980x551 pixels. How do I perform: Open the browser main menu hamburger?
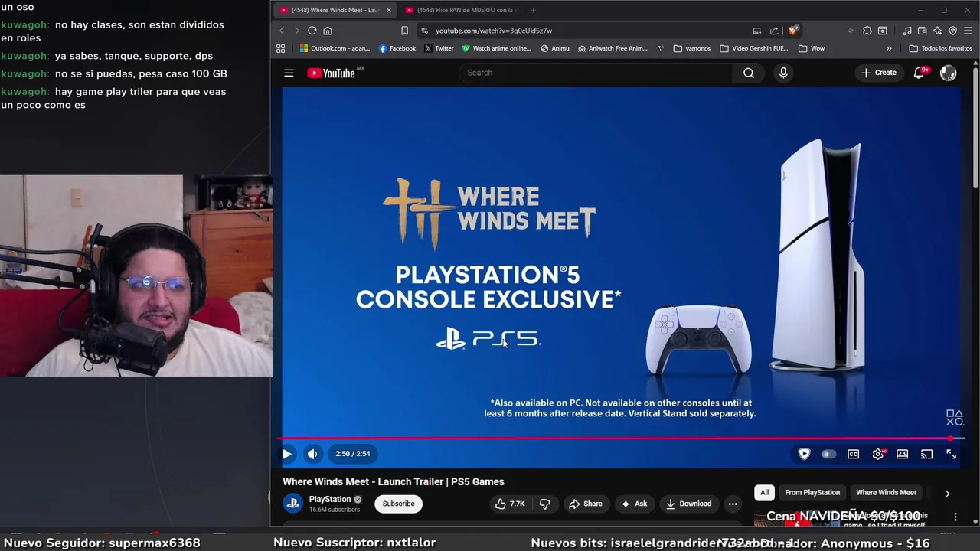tap(969, 31)
